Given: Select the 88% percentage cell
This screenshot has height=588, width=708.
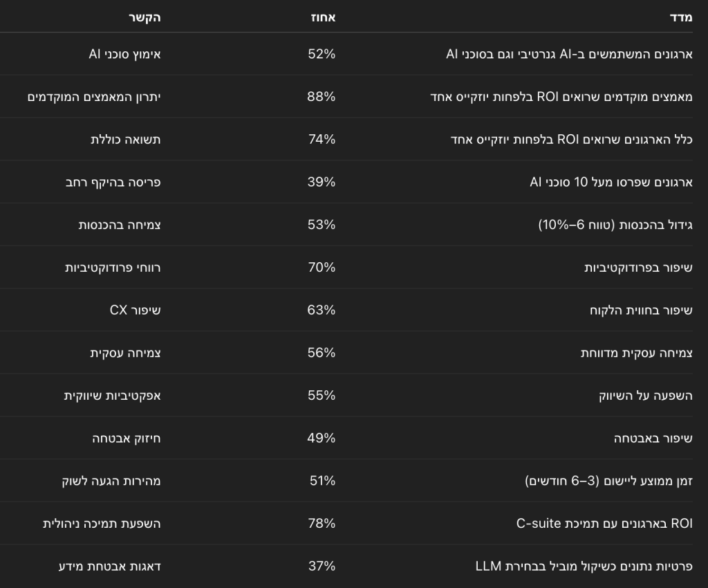Looking at the screenshot, I should 322,96.
